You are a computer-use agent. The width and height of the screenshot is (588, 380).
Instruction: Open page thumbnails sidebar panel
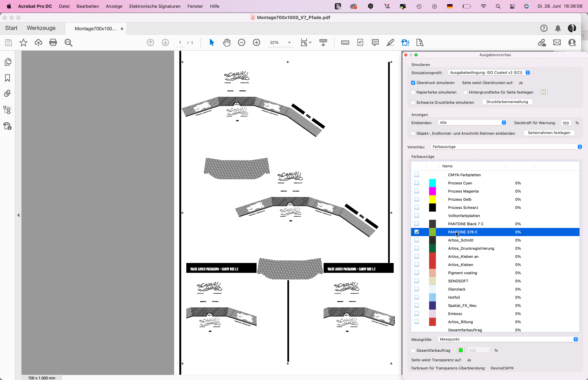tap(8, 62)
